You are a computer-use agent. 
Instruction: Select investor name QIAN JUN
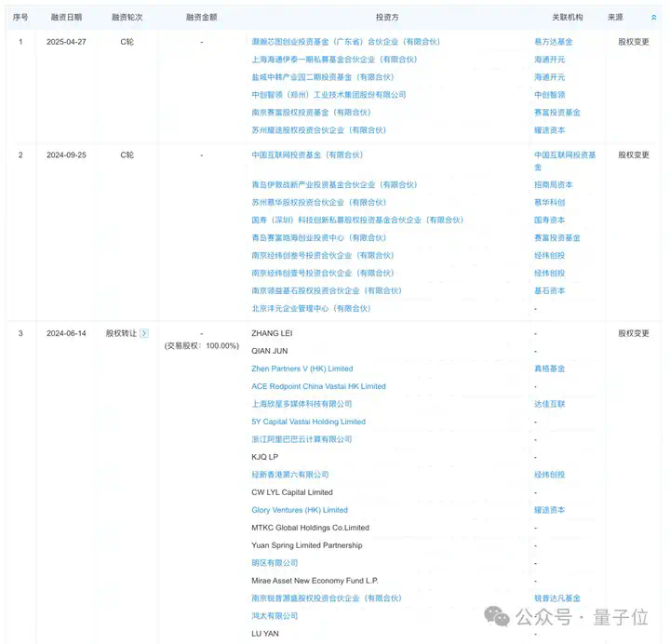click(x=270, y=351)
